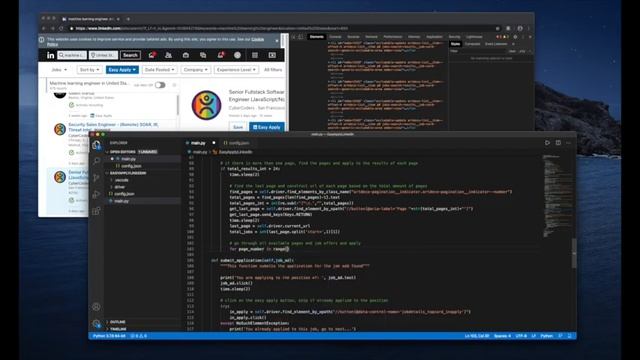Open the Sort by dropdown
The height and width of the screenshot is (360, 640).
(x=89, y=70)
